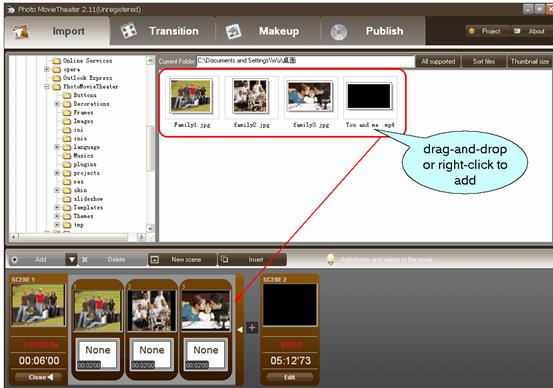
Task: Expand the Themes folder node
Action: pyautogui.click(x=57, y=216)
